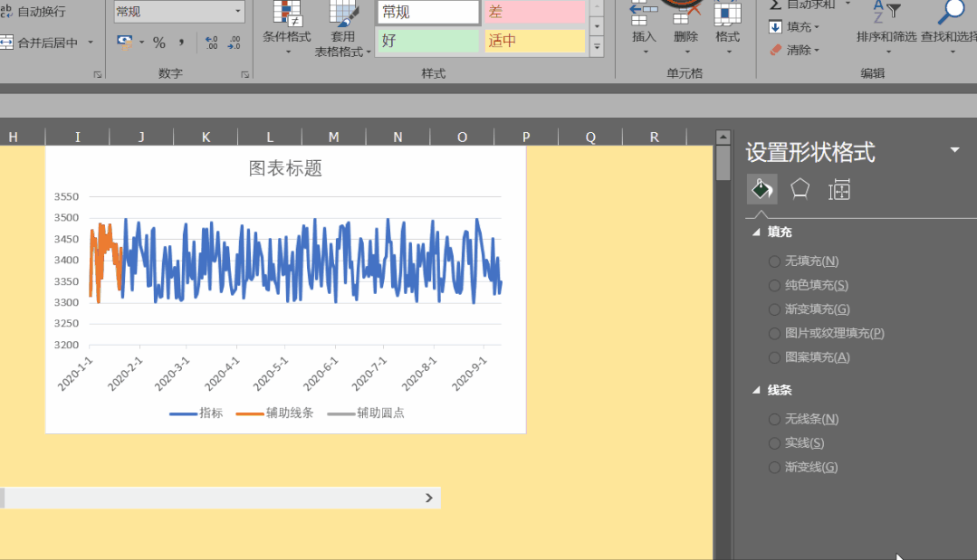Open Conditional Formatting (条件格式) menu
The width and height of the screenshot is (977, 560).
coord(286,28)
